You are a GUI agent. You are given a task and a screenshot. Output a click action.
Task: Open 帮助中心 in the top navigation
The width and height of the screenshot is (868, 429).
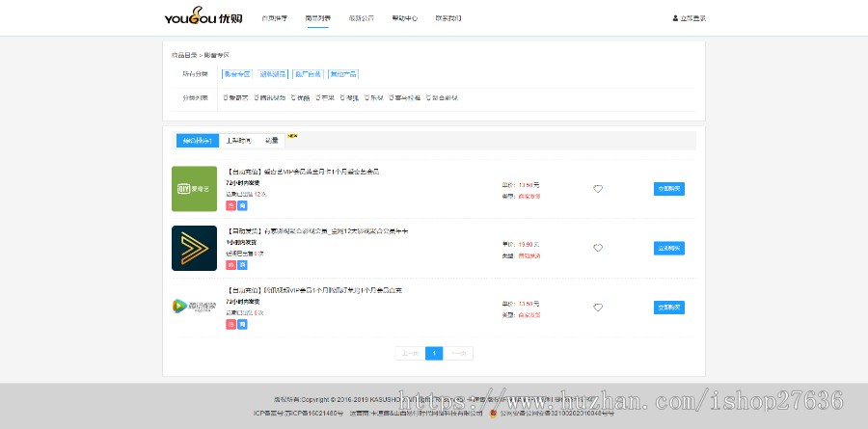coord(405,18)
